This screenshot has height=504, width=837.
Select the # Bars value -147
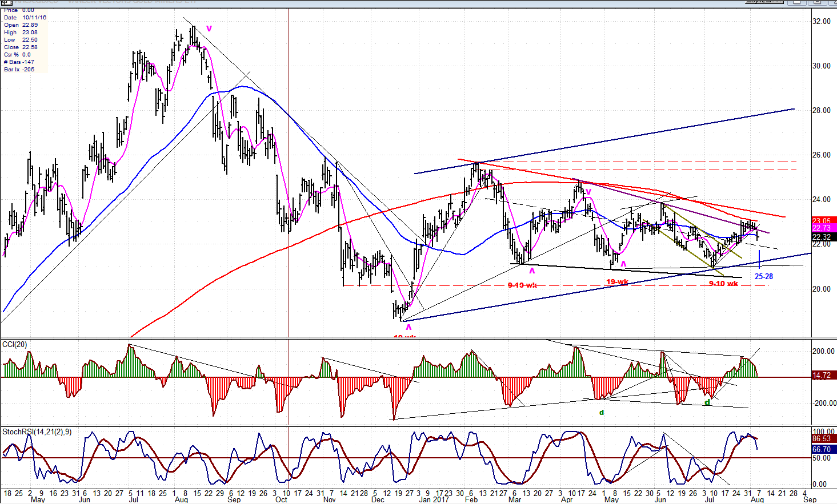click(28, 62)
